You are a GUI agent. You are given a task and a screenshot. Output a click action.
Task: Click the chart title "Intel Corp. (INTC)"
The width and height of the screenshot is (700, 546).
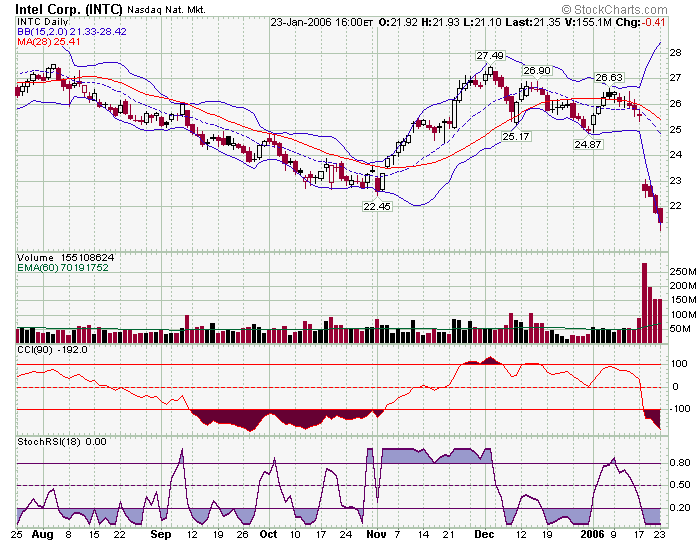(x=68, y=9)
